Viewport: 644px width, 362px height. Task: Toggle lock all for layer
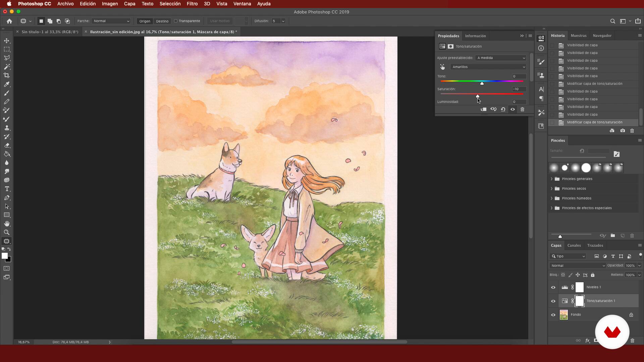[593, 275]
